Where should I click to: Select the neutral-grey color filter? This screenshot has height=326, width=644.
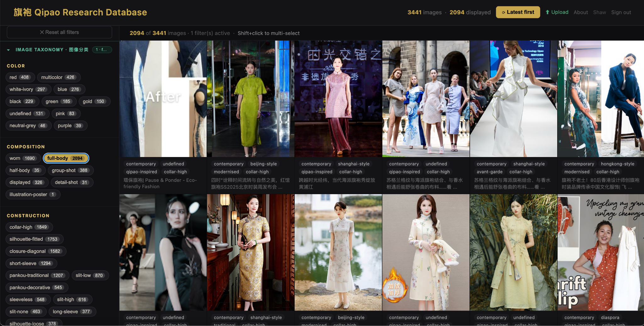(28, 126)
